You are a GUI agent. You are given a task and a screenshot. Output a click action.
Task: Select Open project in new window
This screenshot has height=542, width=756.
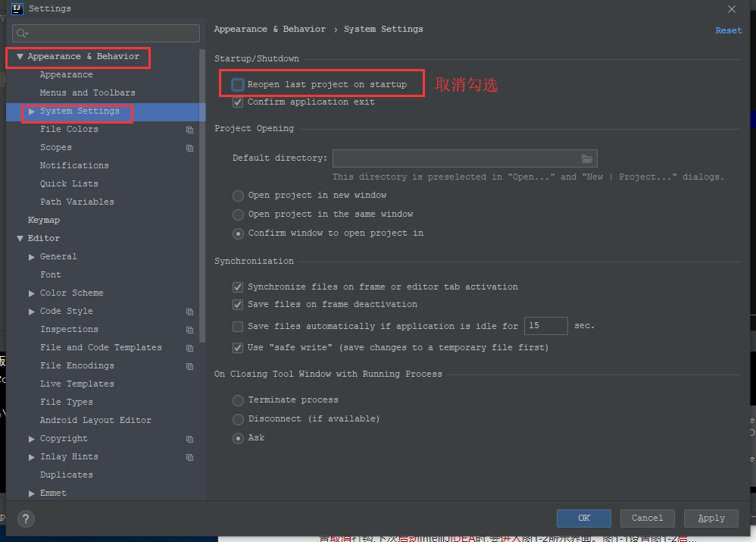click(238, 196)
